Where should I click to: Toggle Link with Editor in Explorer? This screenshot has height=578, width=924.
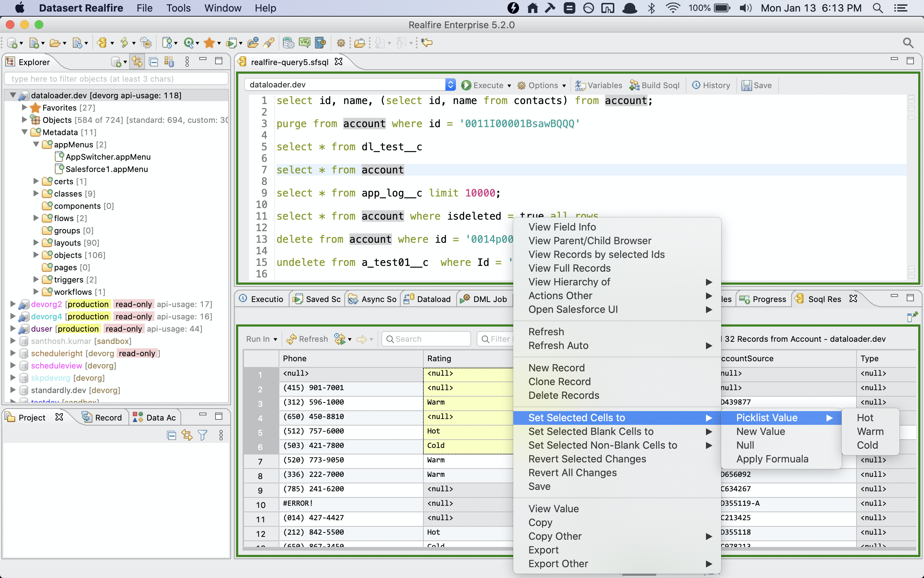coord(137,61)
